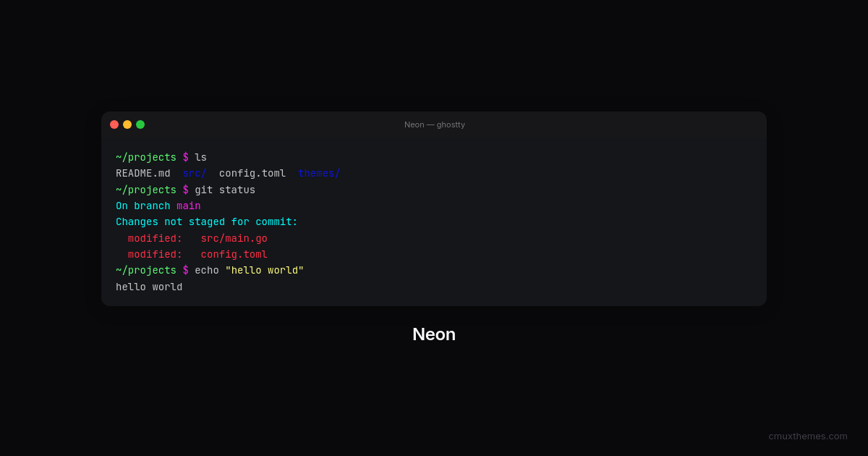Click 'Changes not staged for commit:' line
868x456 pixels.
207,222
